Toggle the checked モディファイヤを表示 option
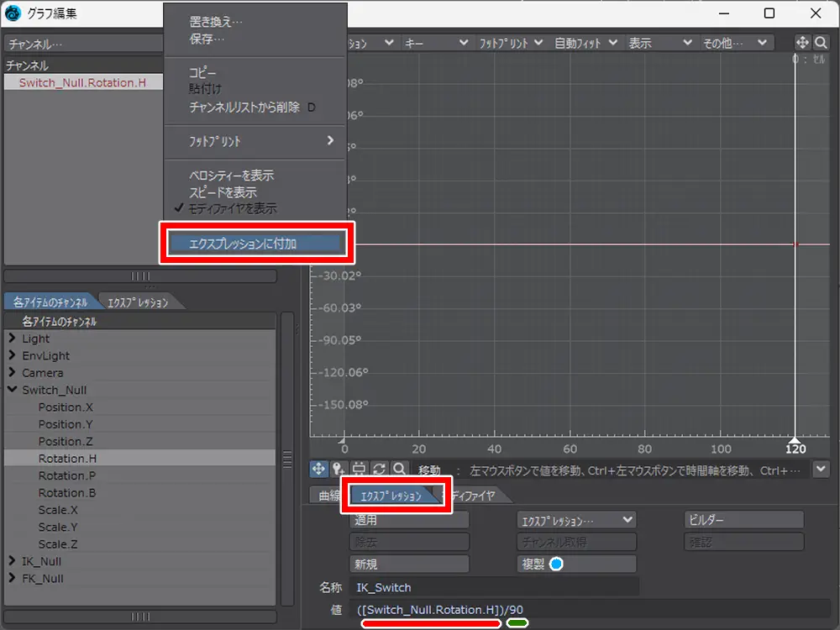840x630 pixels. point(233,208)
